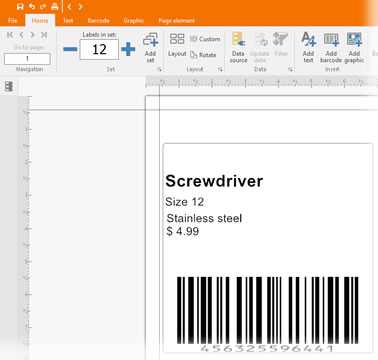Click the horizontal ruler above the page

(262, 82)
